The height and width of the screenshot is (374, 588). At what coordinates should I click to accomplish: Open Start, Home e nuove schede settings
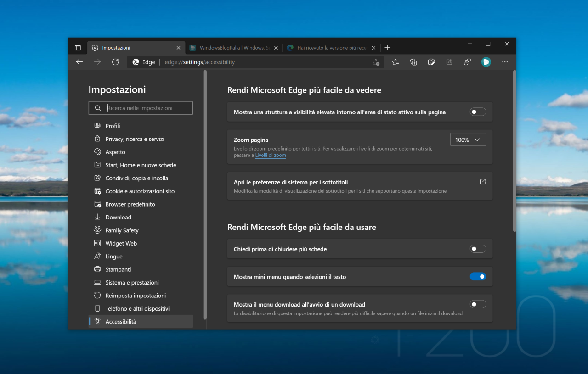click(141, 165)
